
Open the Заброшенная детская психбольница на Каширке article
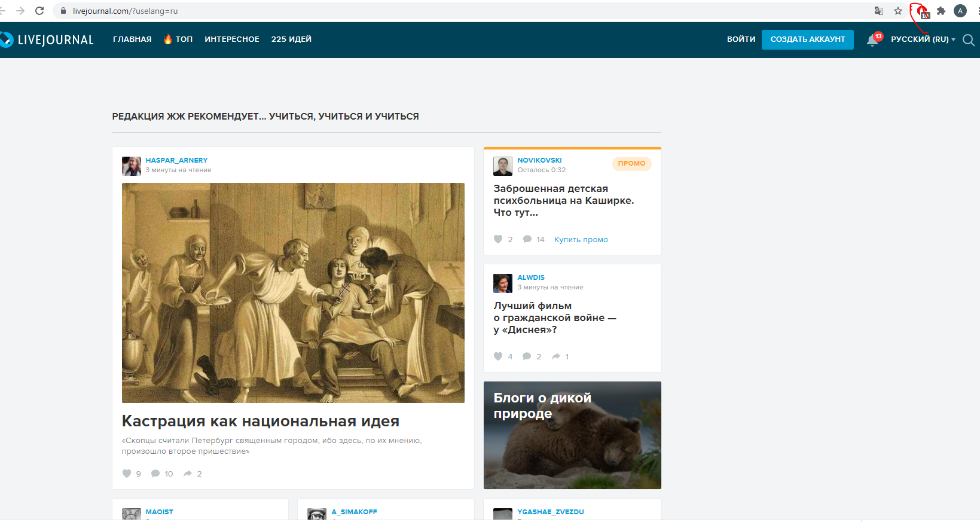coord(564,201)
